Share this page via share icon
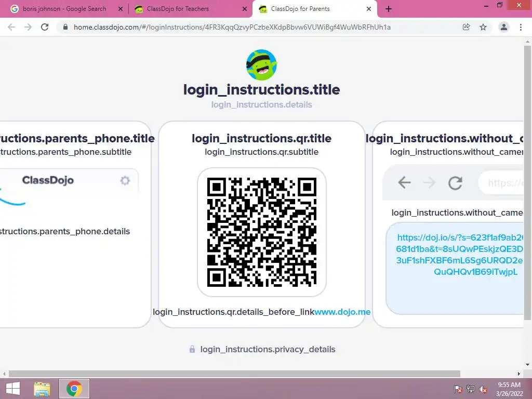Screen dimensions: 532x399 click(x=467, y=27)
